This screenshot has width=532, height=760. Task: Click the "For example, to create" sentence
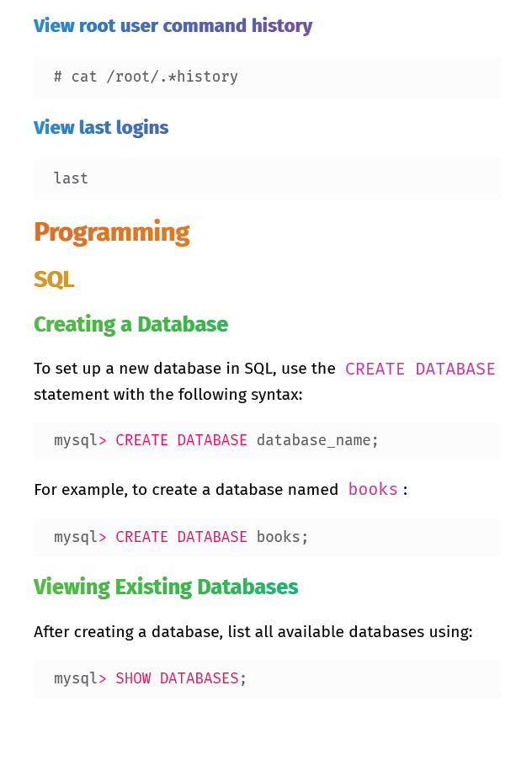click(185, 489)
